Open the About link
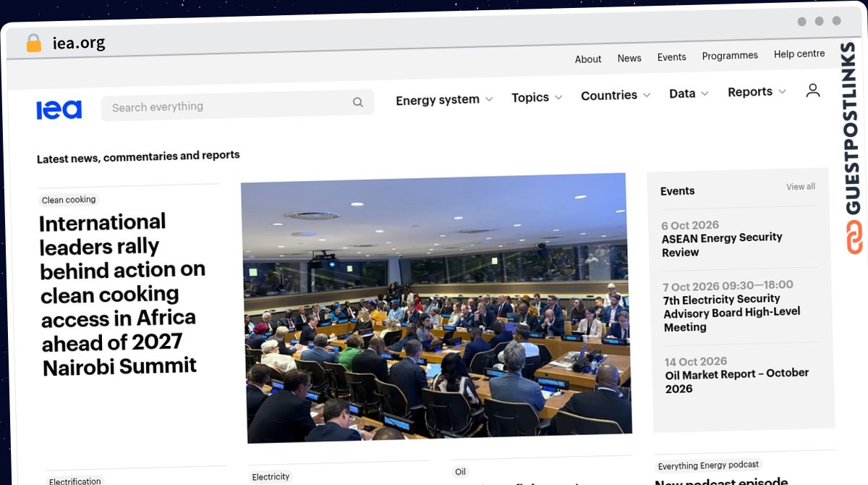 click(x=588, y=59)
